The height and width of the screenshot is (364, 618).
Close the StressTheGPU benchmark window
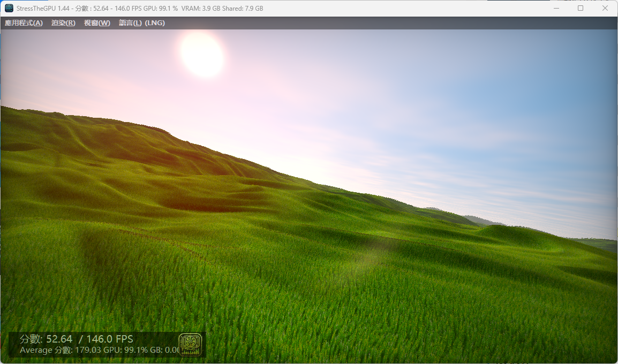point(605,7)
